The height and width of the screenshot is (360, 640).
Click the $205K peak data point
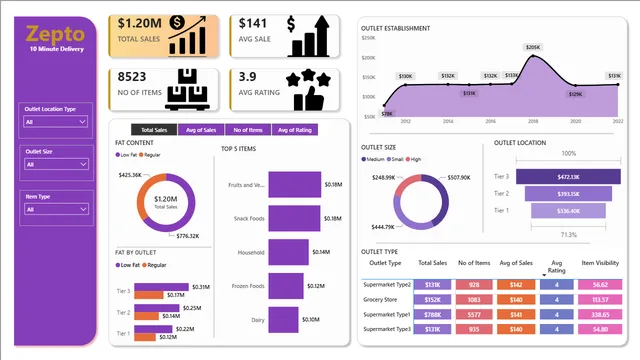pyautogui.click(x=532, y=56)
